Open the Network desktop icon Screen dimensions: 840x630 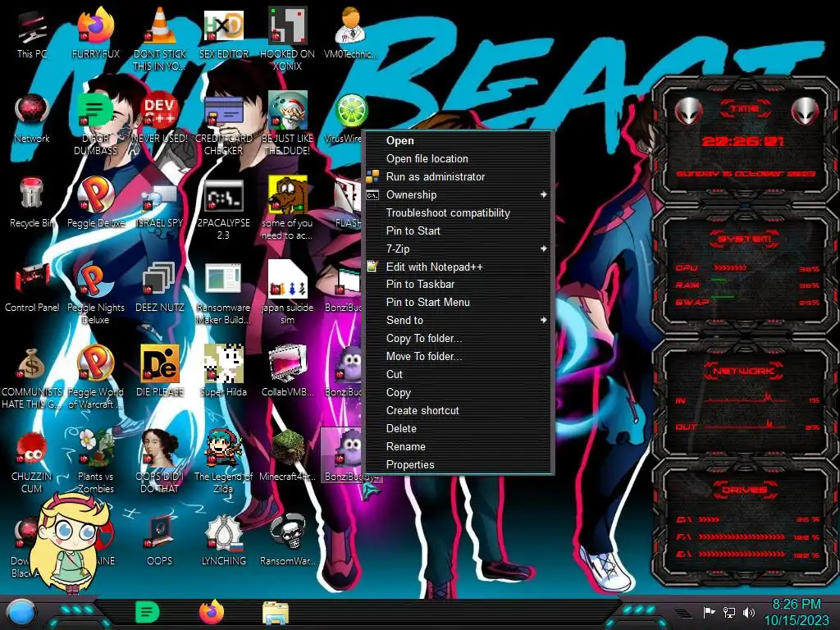(x=32, y=118)
